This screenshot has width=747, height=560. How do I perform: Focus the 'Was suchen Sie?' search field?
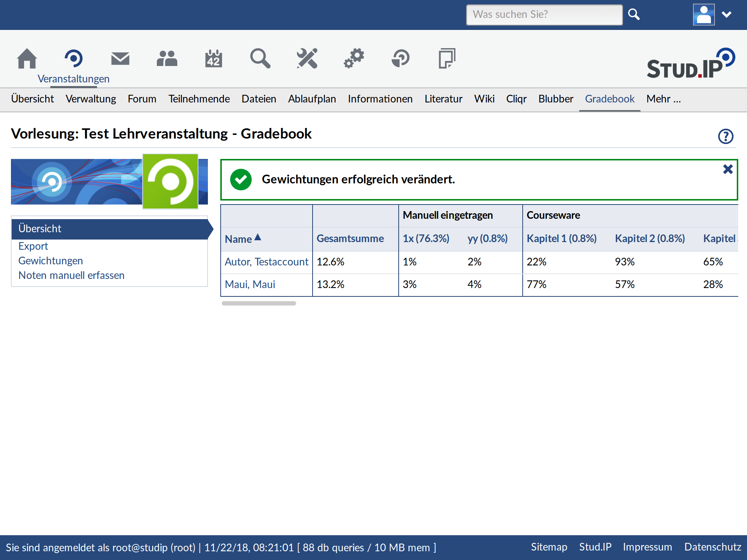[x=544, y=15]
